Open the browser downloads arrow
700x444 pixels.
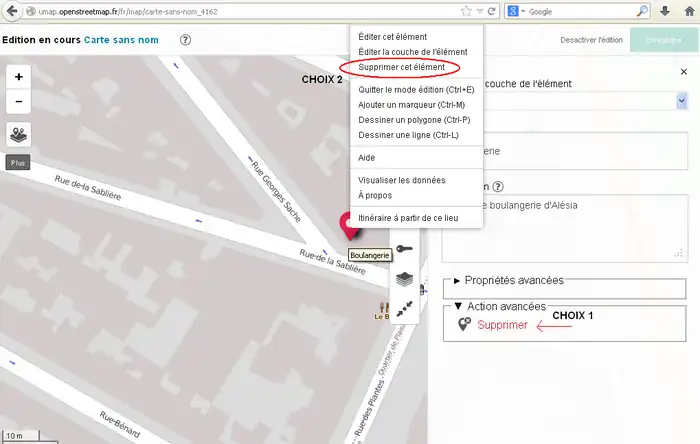pyautogui.click(x=665, y=11)
